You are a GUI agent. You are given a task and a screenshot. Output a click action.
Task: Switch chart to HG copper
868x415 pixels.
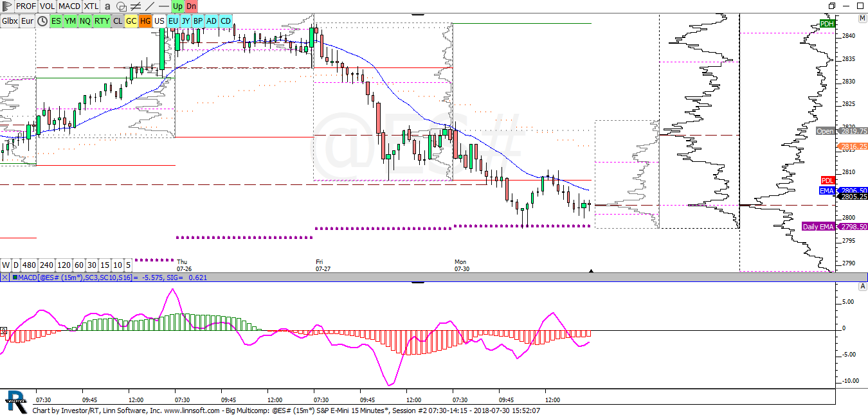point(145,21)
